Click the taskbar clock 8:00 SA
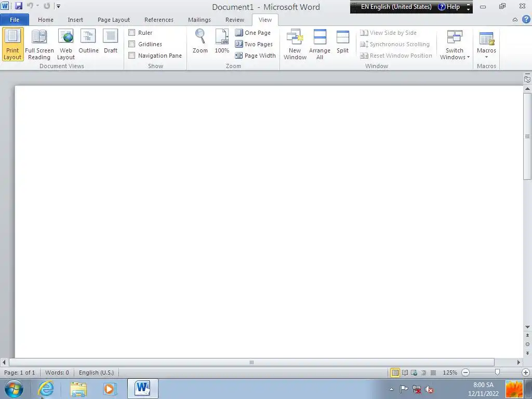 483,385
